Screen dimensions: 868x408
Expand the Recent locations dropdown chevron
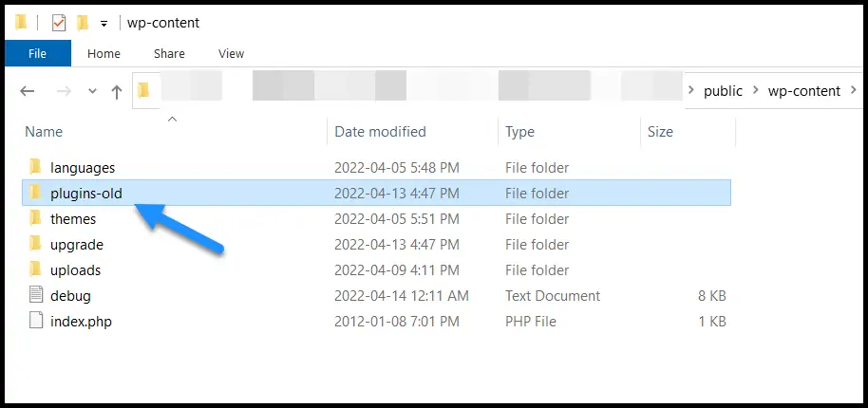pyautogui.click(x=92, y=91)
